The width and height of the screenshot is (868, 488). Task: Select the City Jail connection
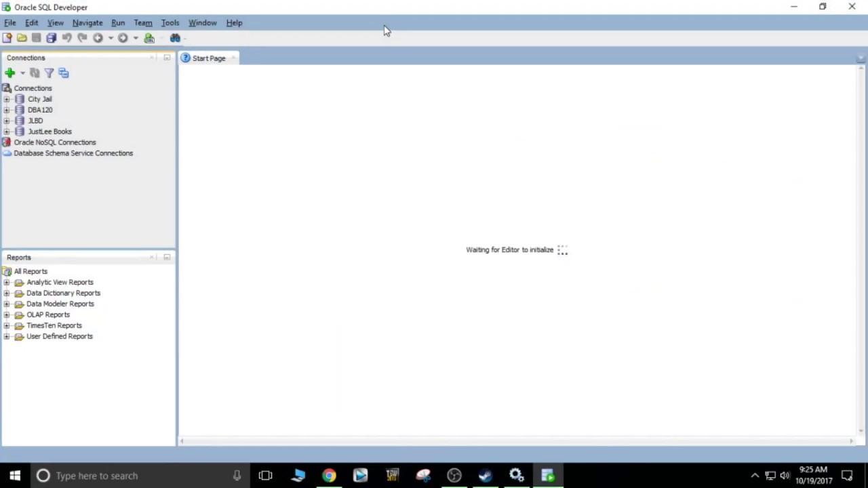coord(39,99)
